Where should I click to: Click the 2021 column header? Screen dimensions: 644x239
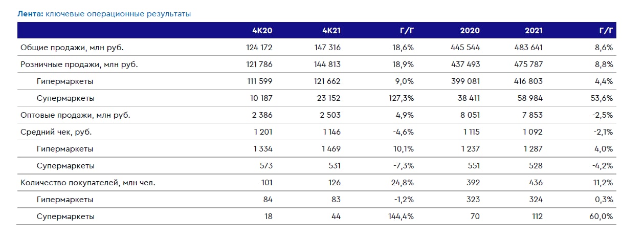[x=534, y=31]
